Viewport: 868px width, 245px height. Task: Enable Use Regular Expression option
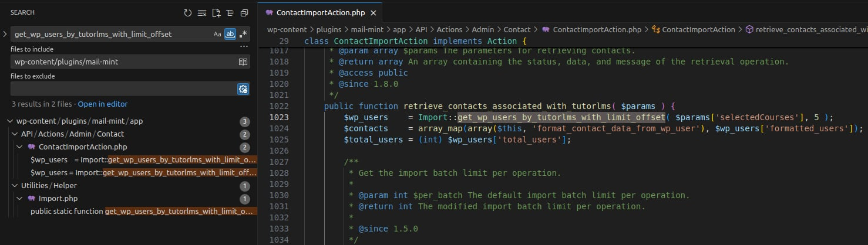pyautogui.click(x=244, y=34)
